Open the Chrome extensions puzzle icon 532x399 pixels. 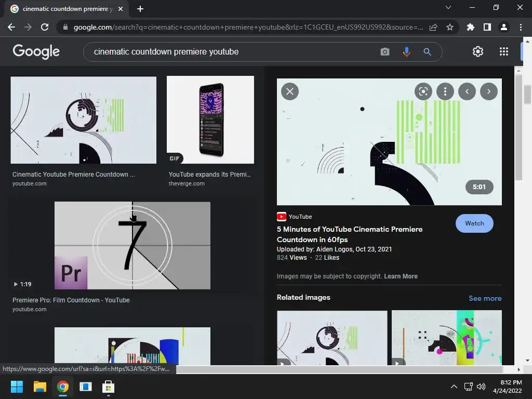470,27
